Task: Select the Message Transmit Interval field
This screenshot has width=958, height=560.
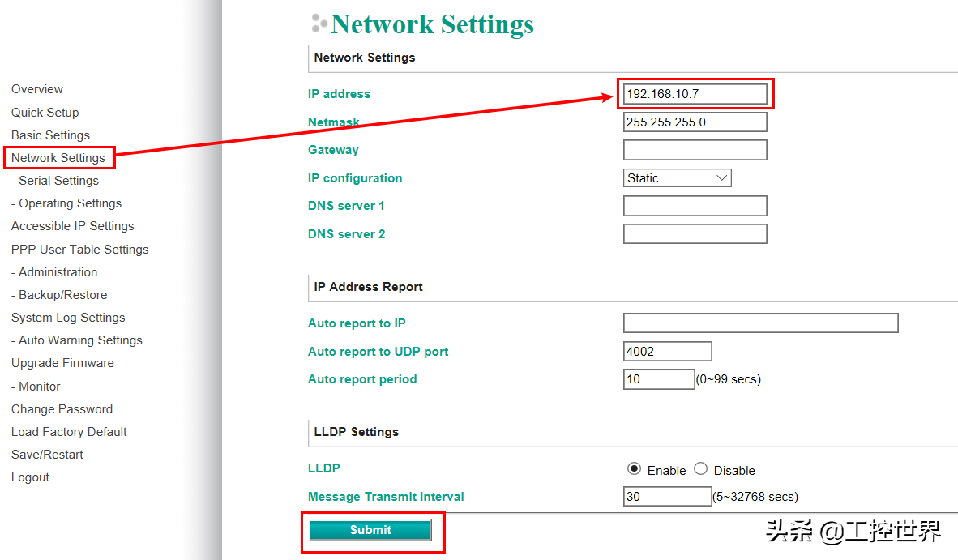Action: pos(667,497)
